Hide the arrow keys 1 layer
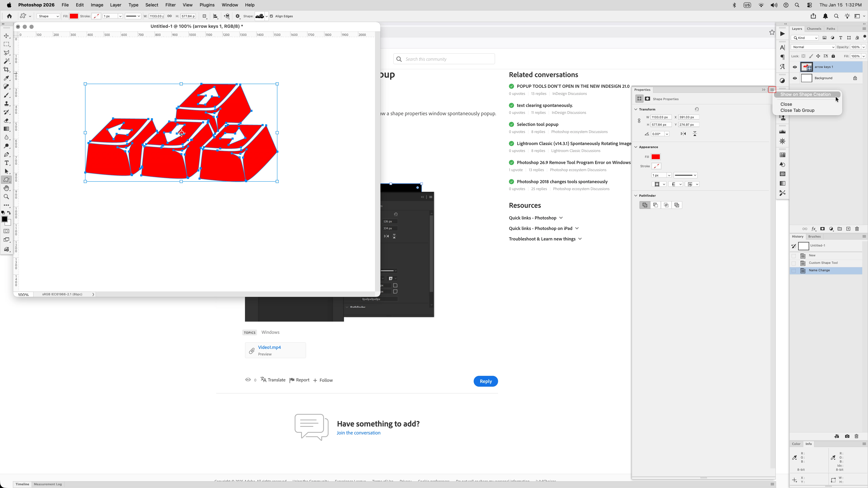Image resolution: width=868 pixels, height=488 pixels. tap(795, 67)
